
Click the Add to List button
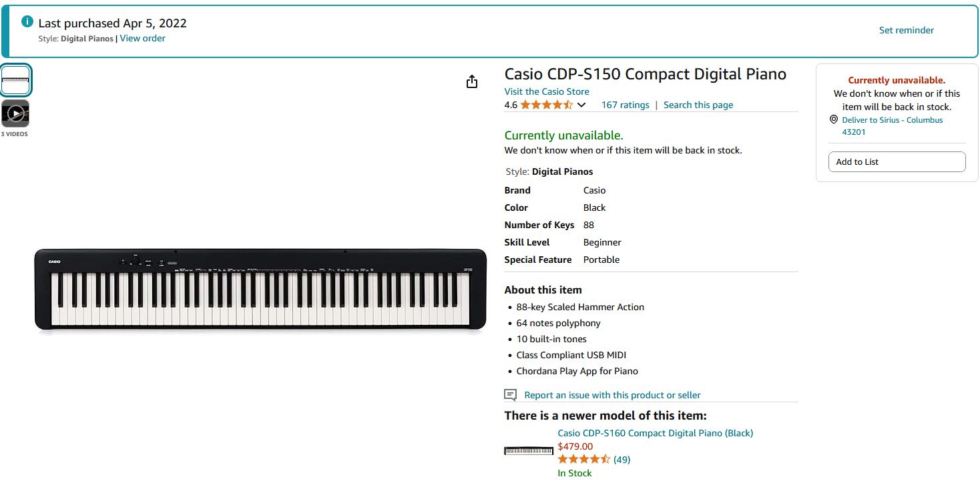point(897,161)
